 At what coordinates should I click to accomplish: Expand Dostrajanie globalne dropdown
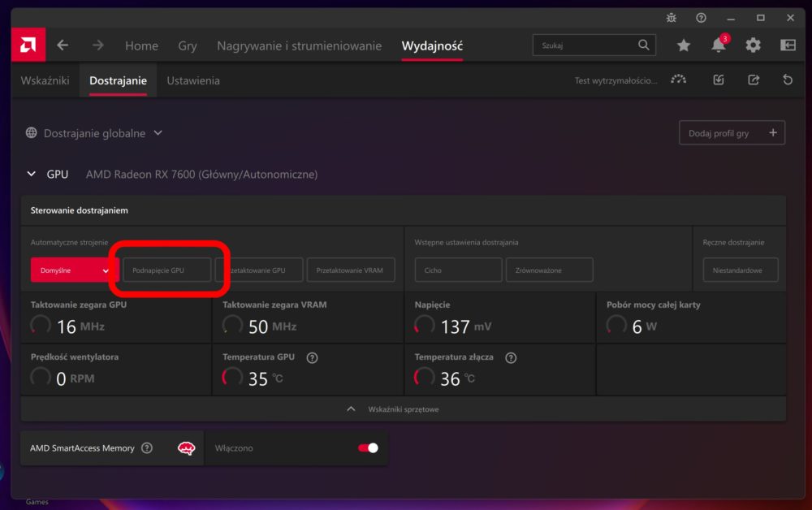click(x=158, y=133)
